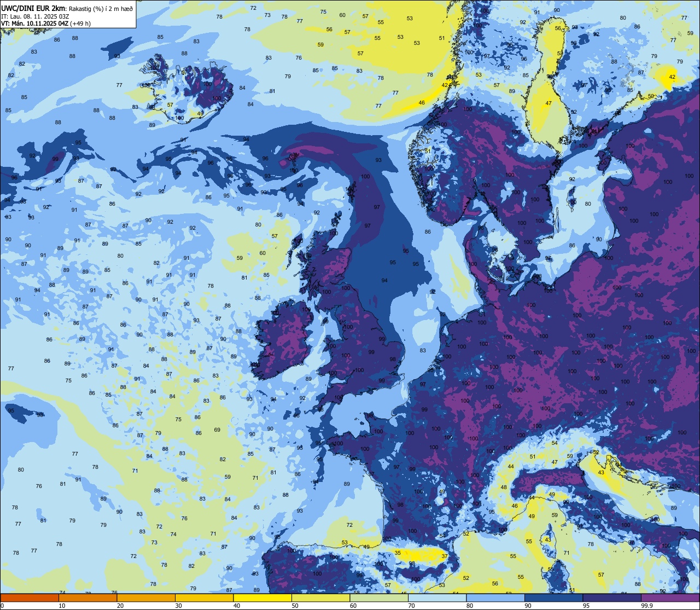
Task: Click the 95–99.9 navy legend segment
Action: 612,598
